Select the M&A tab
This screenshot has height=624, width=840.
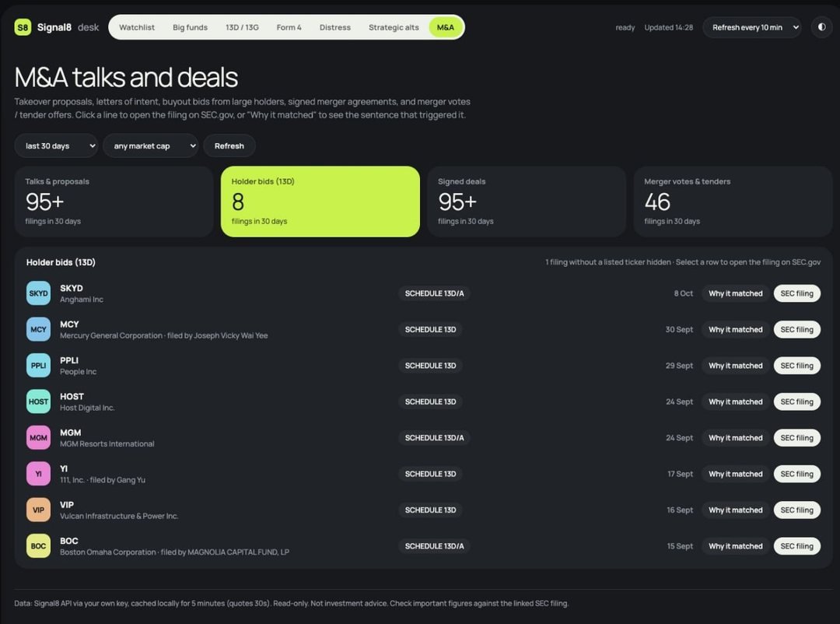click(445, 27)
